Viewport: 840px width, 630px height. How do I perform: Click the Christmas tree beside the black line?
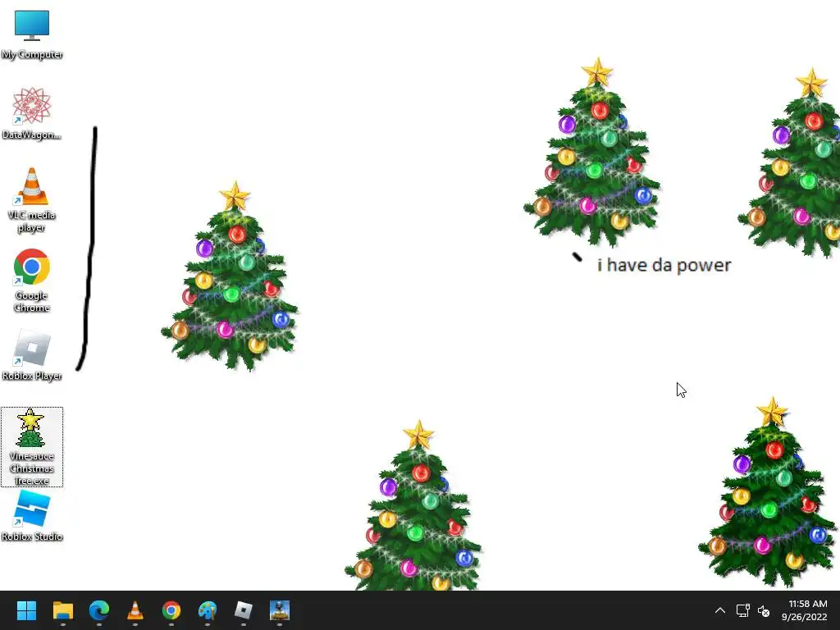click(230, 276)
